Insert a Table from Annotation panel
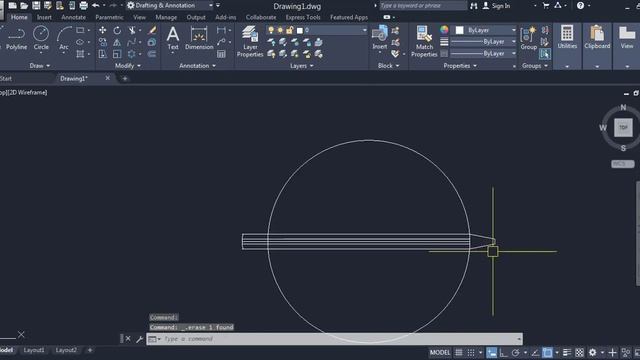Image resolution: width=640 pixels, height=360 pixels. (x=221, y=54)
